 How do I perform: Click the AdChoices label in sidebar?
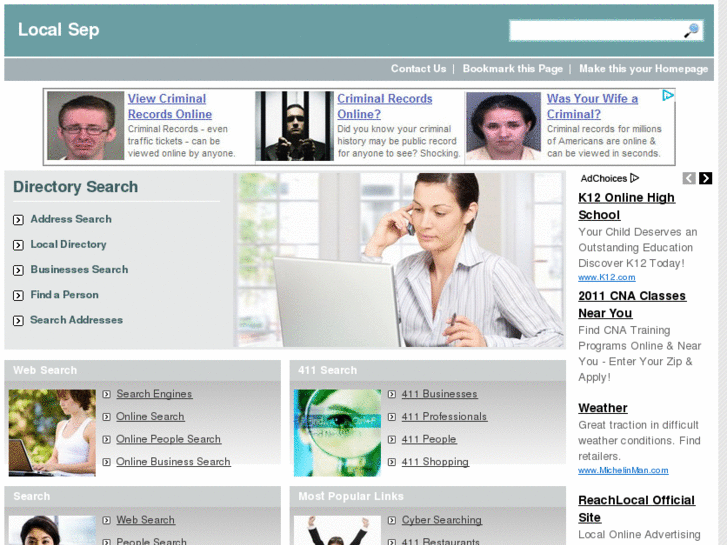click(609, 179)
